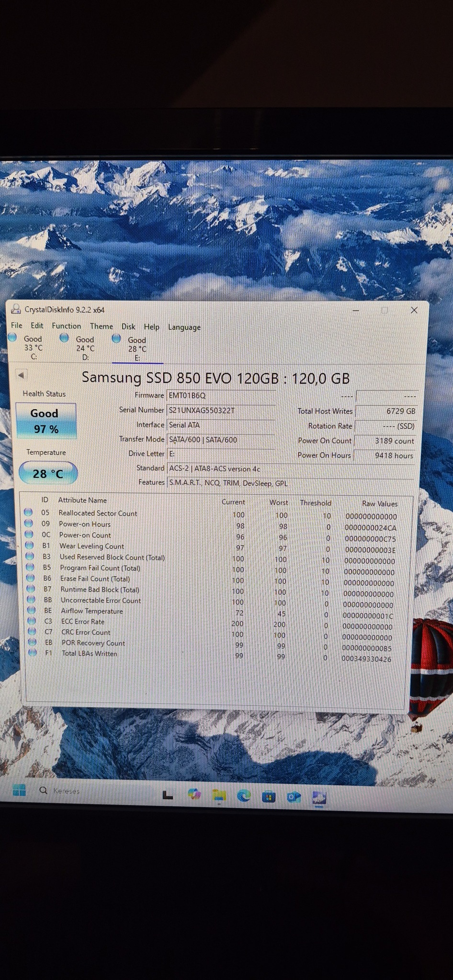Click the Rotation Rate value
This screenshot has height=980, width=453.
tap(385, 426)
